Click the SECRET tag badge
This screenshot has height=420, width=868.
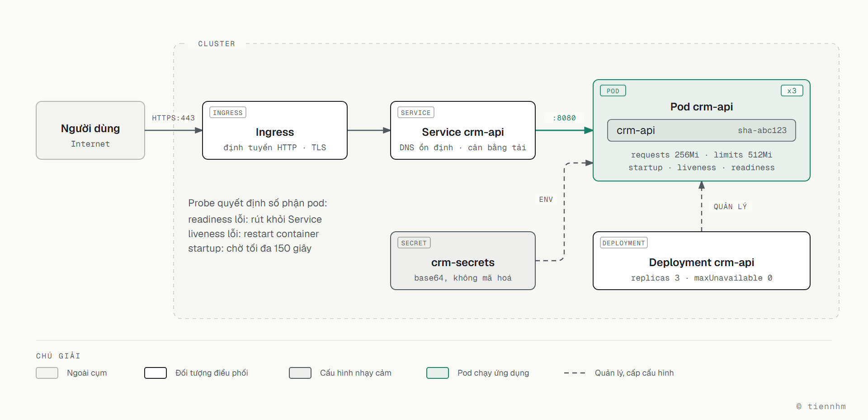pos(414,243)
